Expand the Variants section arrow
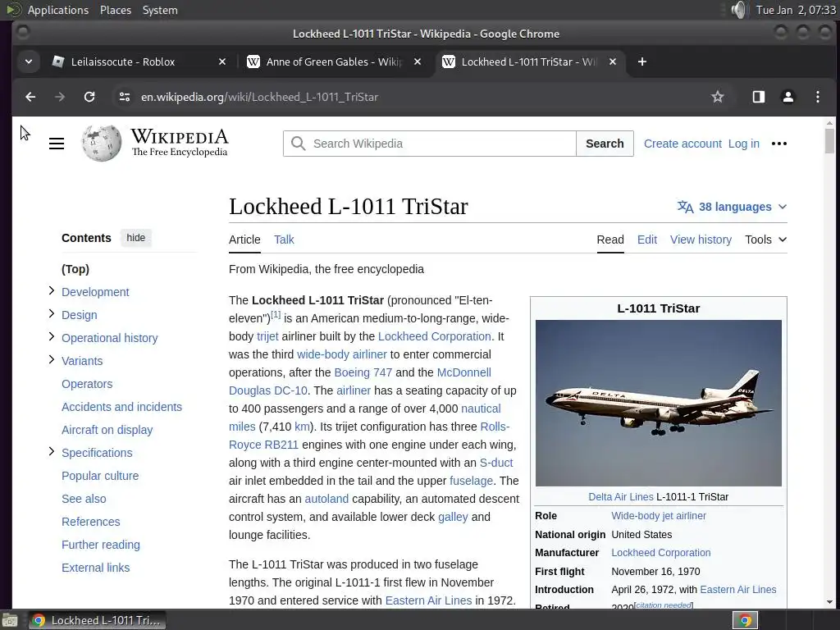The width and height of the screenshot is (840, 630). coord(52,359)
